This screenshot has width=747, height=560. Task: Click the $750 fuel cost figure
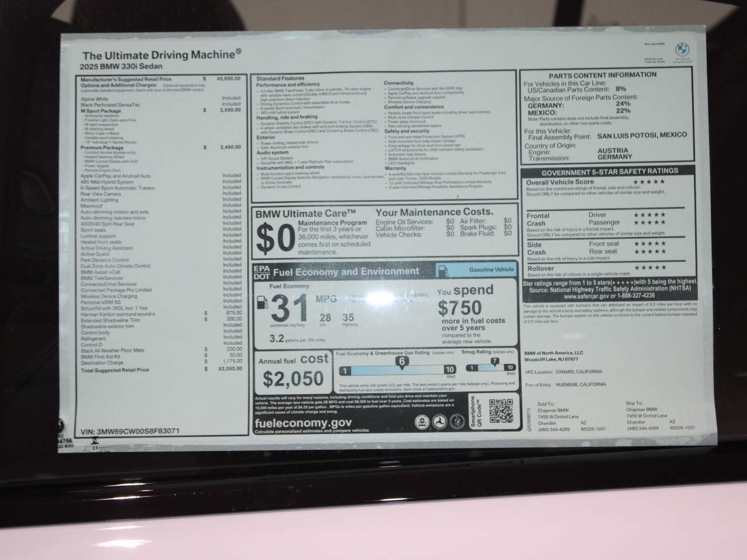460,307
